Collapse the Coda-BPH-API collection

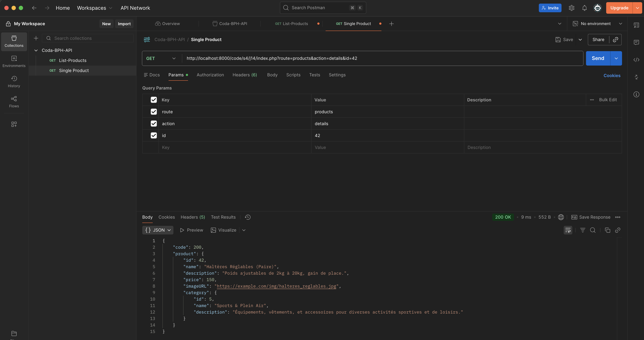[36, 50]
